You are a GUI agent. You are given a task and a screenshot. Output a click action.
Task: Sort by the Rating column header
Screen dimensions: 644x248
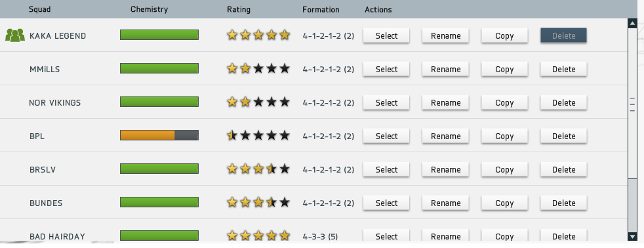(x=239, y=9)
